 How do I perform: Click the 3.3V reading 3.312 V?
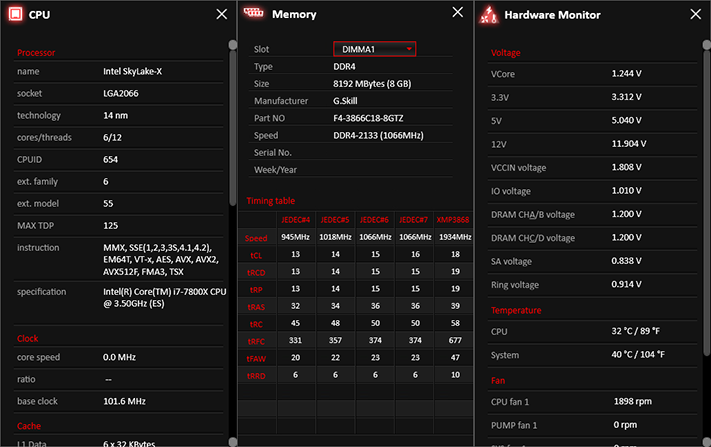626,97
